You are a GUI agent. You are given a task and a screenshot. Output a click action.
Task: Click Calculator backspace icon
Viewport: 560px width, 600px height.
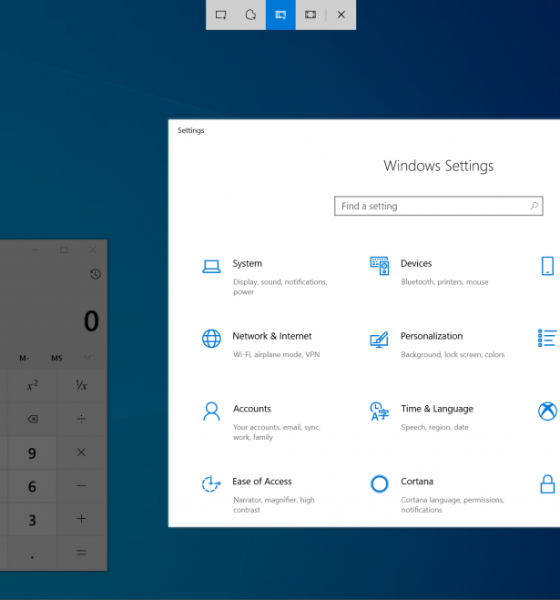(x=32, y=419)
